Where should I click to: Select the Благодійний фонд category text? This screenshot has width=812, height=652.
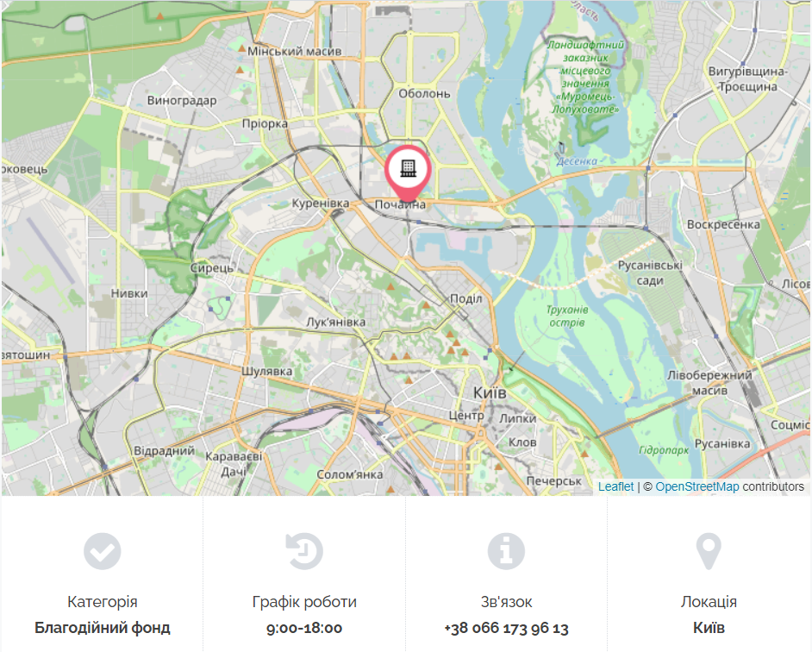click(103, 628)
